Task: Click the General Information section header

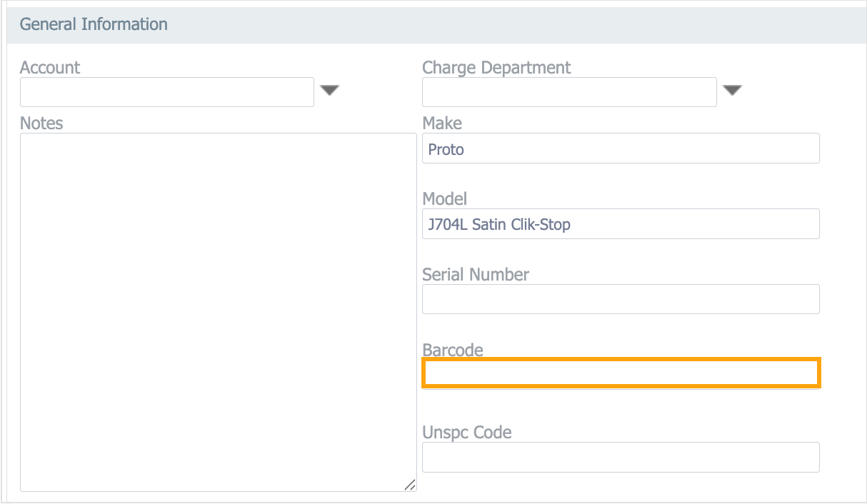Action: pyautogui.click(x=94, y=24)
